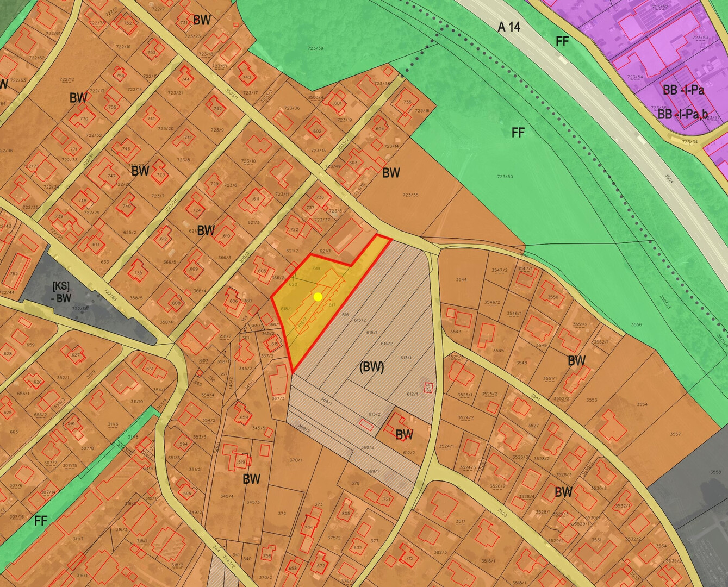Select the [KS] - BW gray zone
This screenshot has height=587, width=728.
click(61, 291)
